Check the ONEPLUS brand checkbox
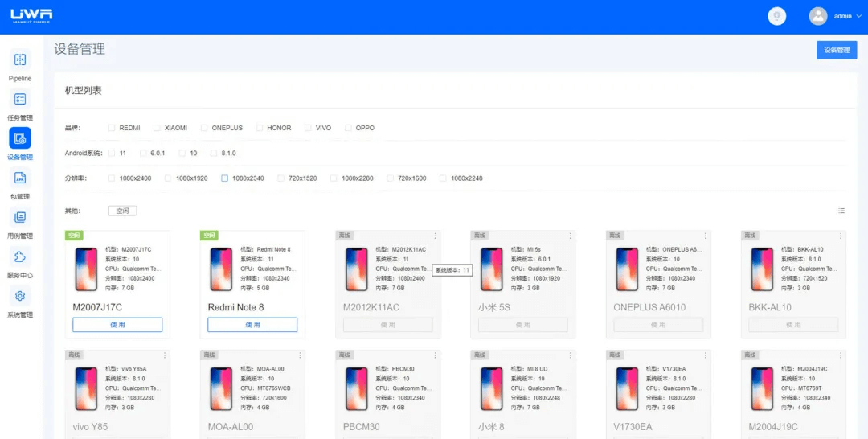The width and height of the screenshot is (868, 439). point(204,128)
